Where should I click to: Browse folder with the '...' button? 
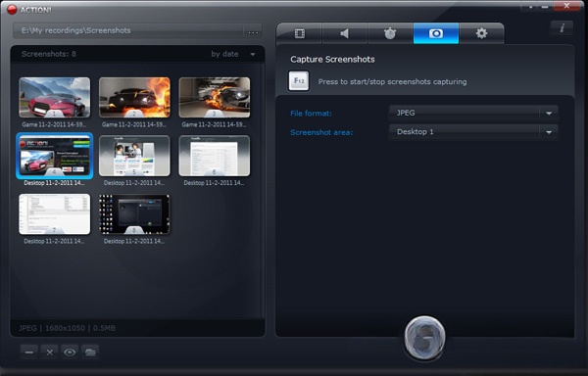coord(253,31)
